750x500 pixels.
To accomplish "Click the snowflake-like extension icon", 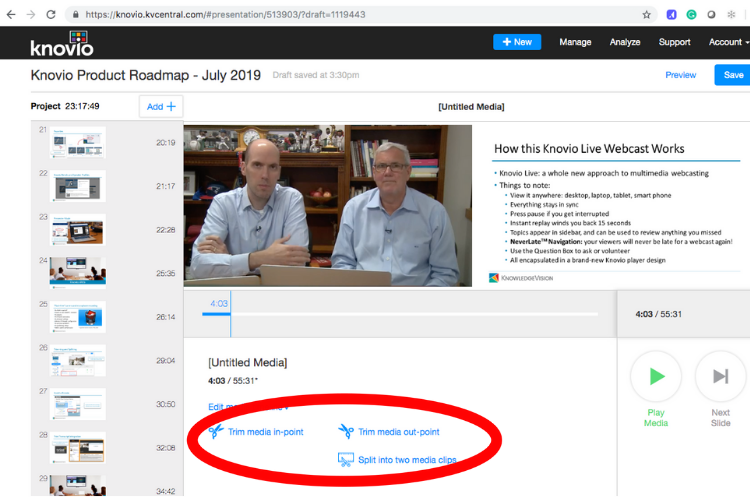I will point(731,14).
